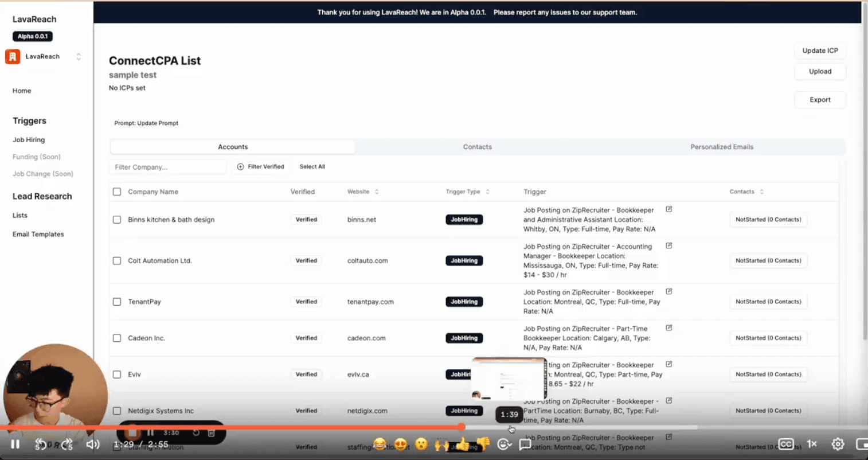Pause the video playback
Screen dimensions: 868x460
coord(15,444)
